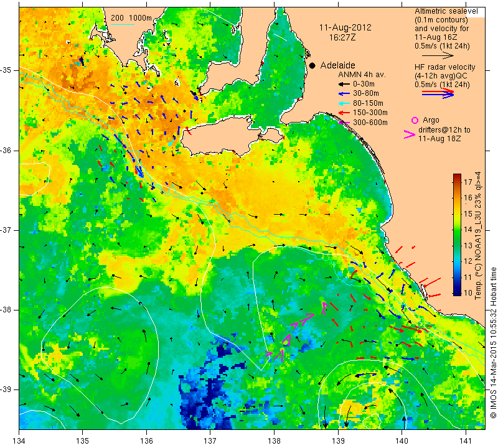Image resolution: width=498 pixels, height=448 pixels.
Task: Click the colorbar tick label 12
Action: 468,261
